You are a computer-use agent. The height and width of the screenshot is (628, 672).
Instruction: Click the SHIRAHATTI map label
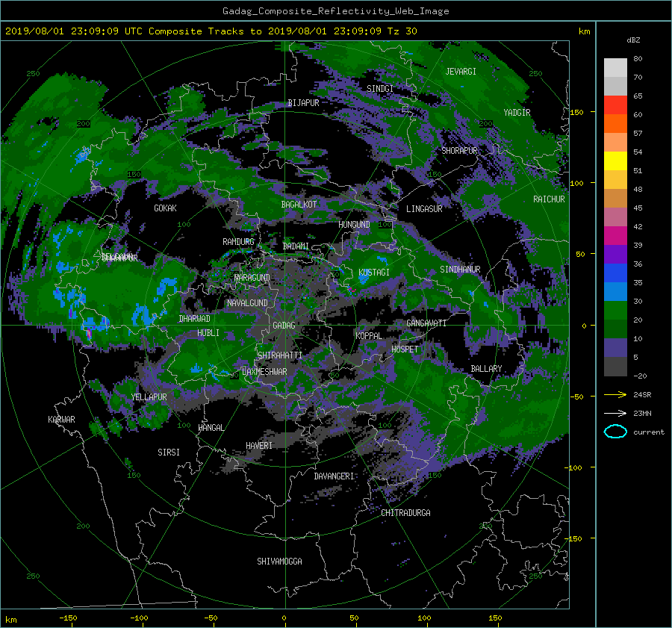(280, 355)
